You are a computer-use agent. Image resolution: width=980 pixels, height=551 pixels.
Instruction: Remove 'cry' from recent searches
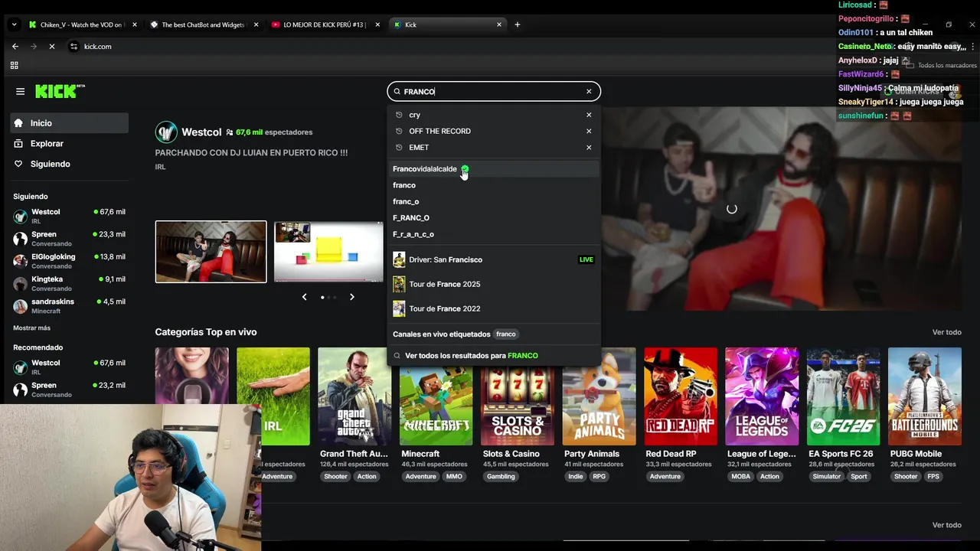pos(589,115)
